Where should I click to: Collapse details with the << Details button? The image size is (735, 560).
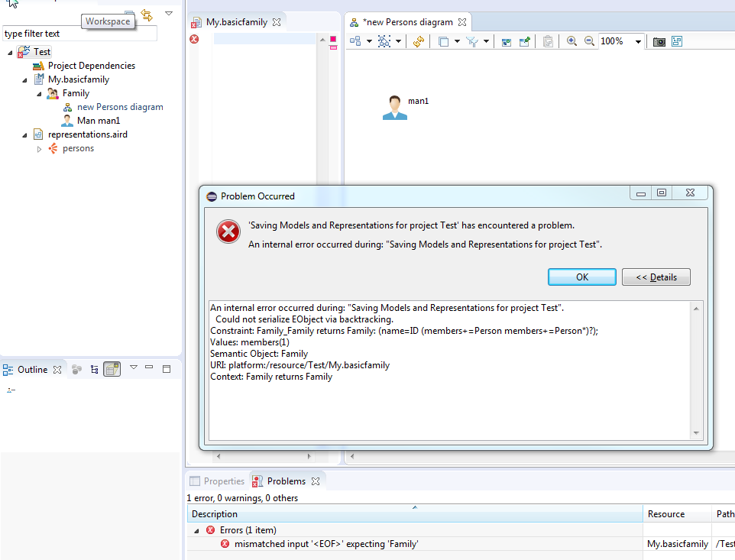656,277
